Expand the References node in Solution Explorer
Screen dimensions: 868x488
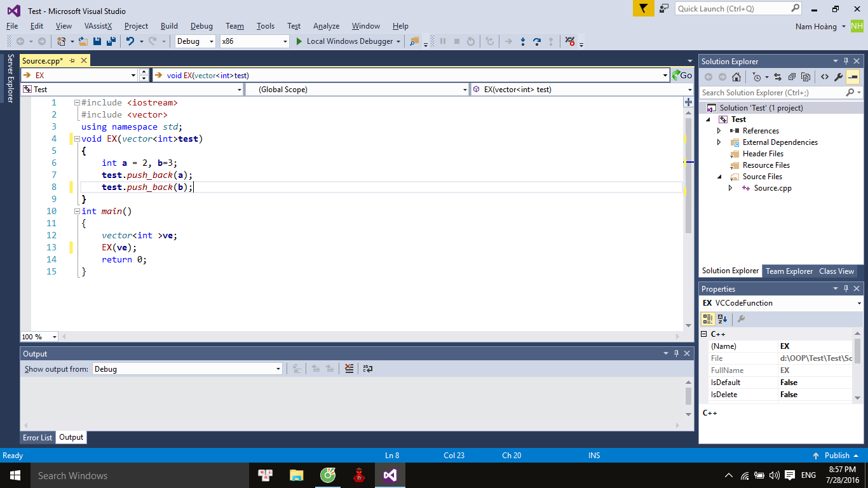click(719, 131)
